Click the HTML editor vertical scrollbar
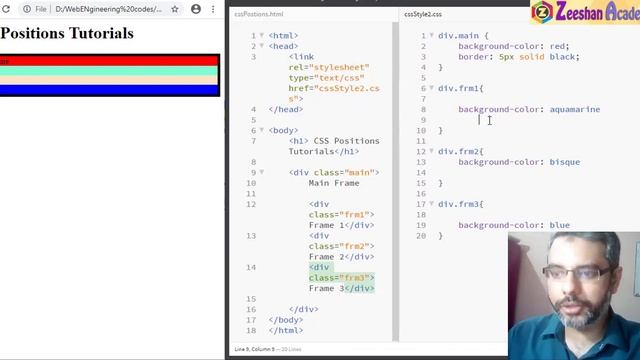 point(395,182)
